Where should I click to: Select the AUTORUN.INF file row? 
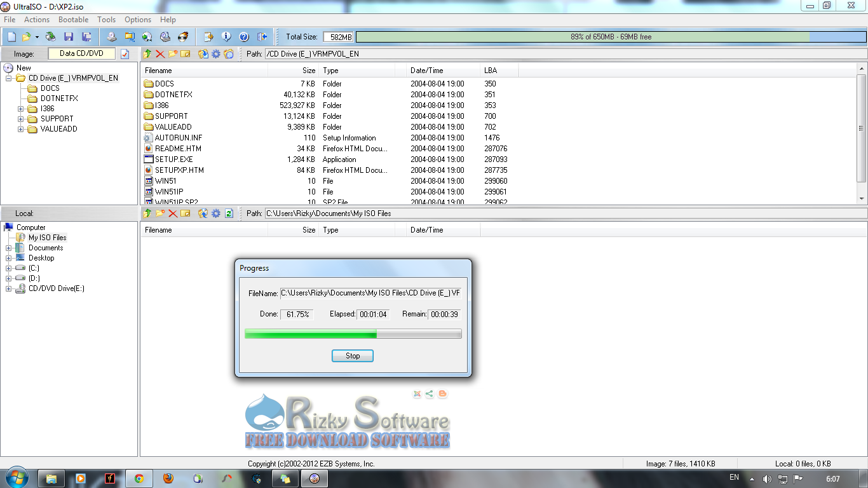click(330, 138)
